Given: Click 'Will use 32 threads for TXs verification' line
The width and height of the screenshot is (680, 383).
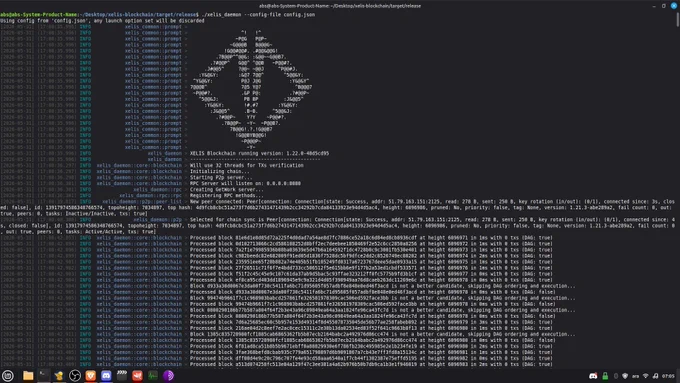Looking at the screenshot, I should (247, 165).
